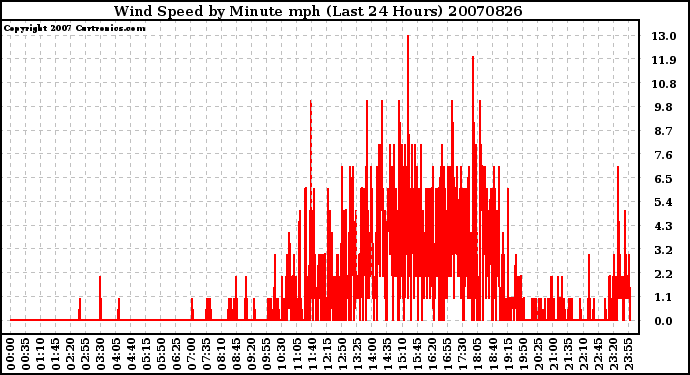The height and width of the screenshot is (375, 690).
Task: Click the 11:05 time label
Action: coord(297,355)
